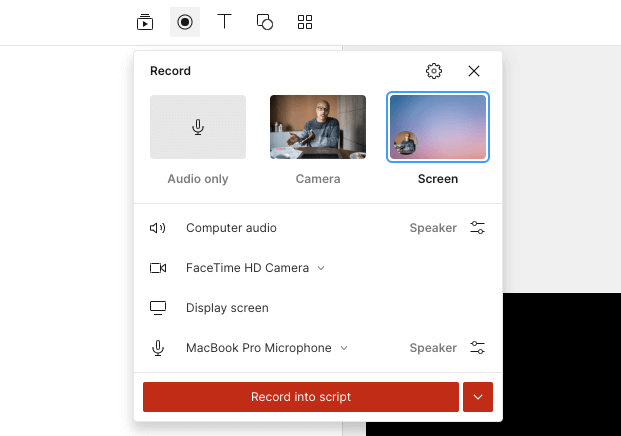Open Record settings gear
Viewport: 621px width, 436px height.
434,71
